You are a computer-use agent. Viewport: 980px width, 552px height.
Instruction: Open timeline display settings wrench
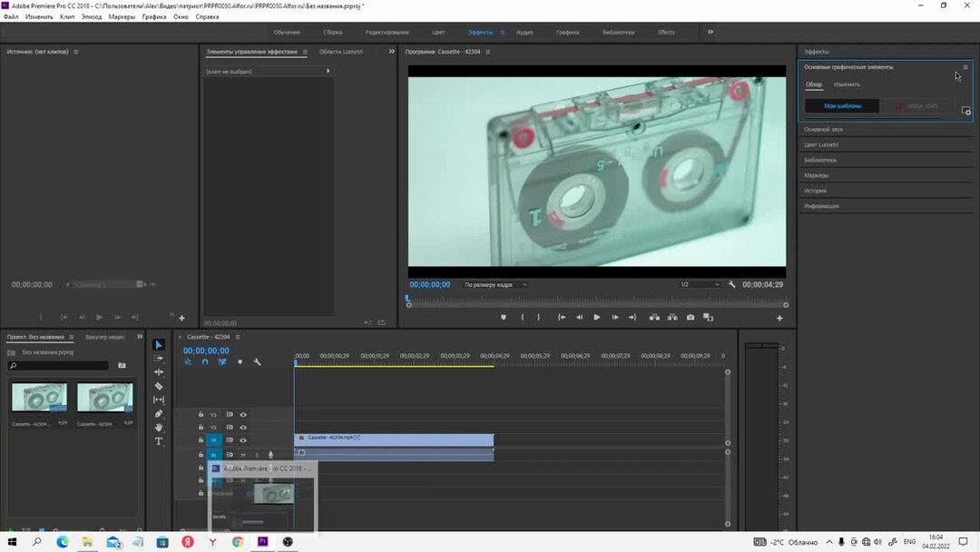[x=257, y=362]
